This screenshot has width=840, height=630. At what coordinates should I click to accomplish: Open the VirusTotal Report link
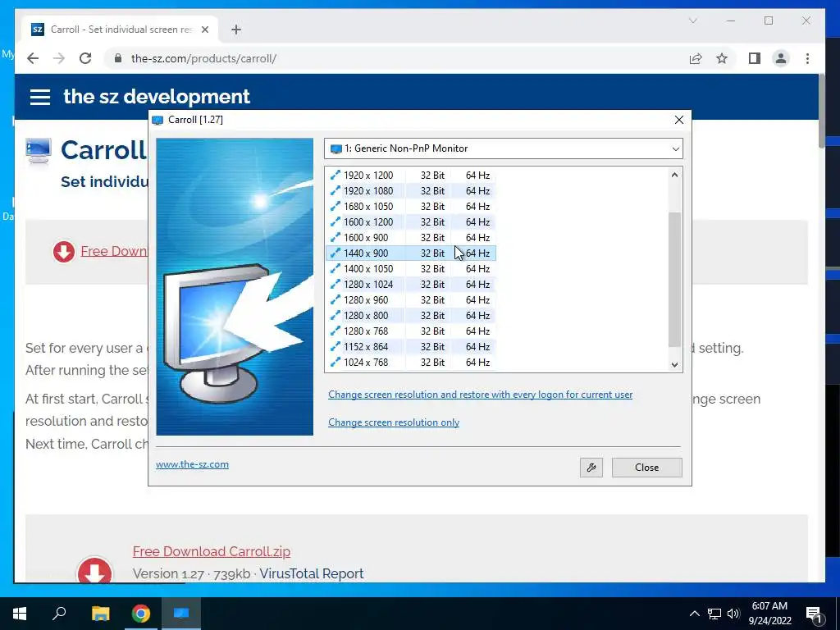[311, 573]
